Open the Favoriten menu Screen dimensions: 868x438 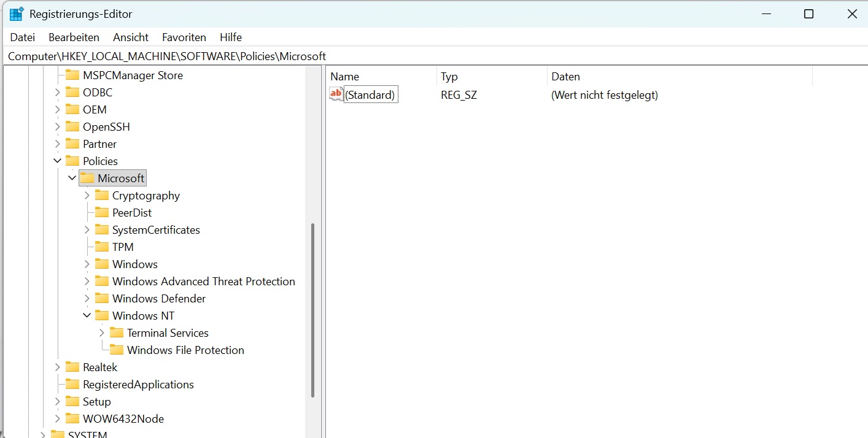click(184, 37)
